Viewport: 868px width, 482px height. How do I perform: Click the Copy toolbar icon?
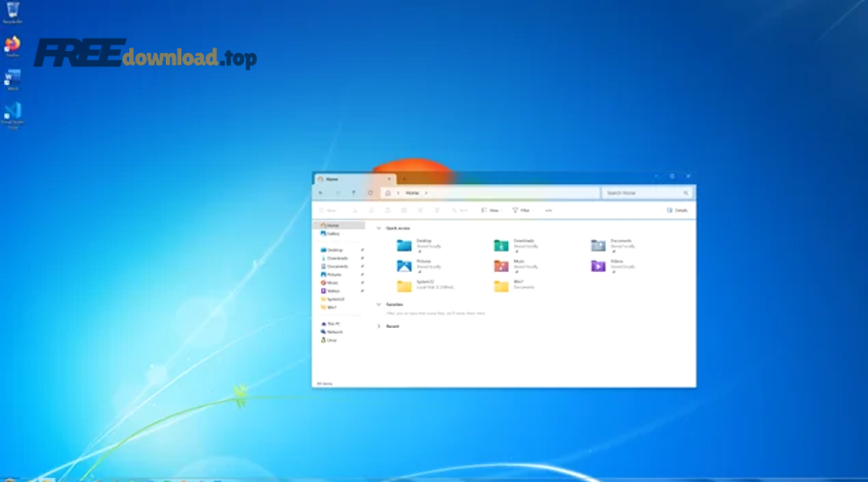[x=371, y=211]
